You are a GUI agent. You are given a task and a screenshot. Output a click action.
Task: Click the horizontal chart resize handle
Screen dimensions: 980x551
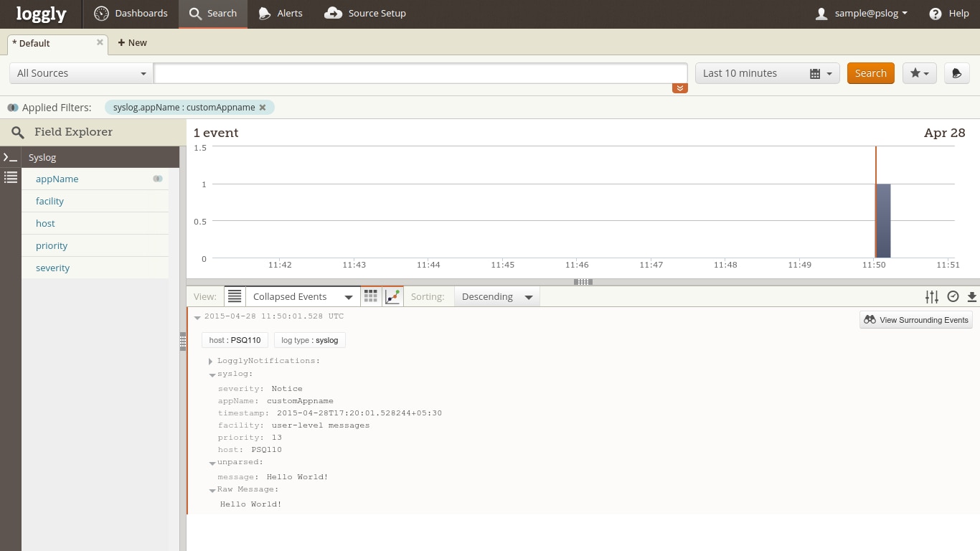[583, 282]
